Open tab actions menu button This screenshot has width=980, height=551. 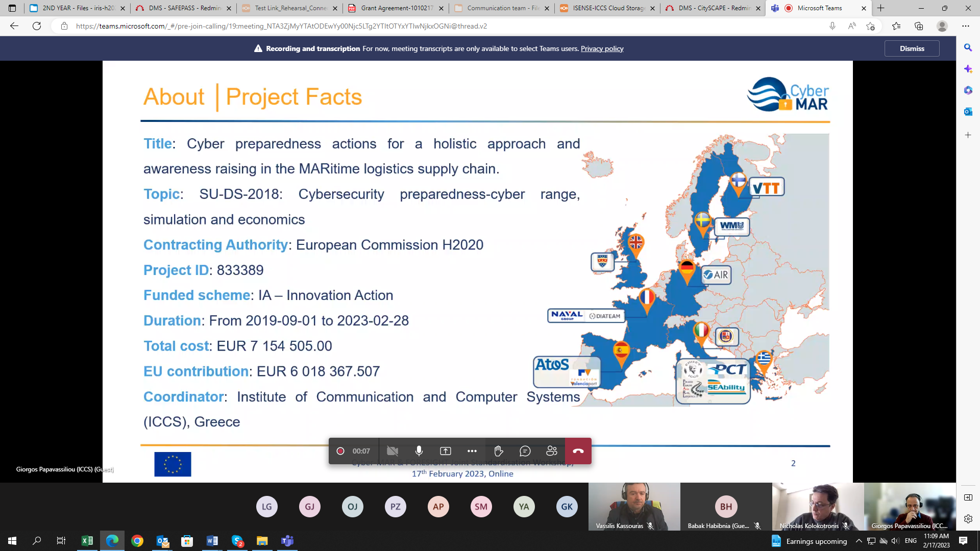[12, 8]
